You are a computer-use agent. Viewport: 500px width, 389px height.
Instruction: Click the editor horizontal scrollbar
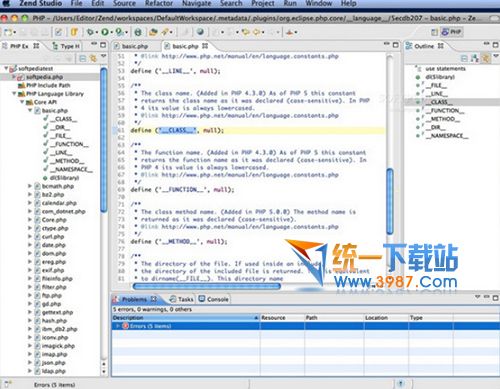click(x=207, y=286)
